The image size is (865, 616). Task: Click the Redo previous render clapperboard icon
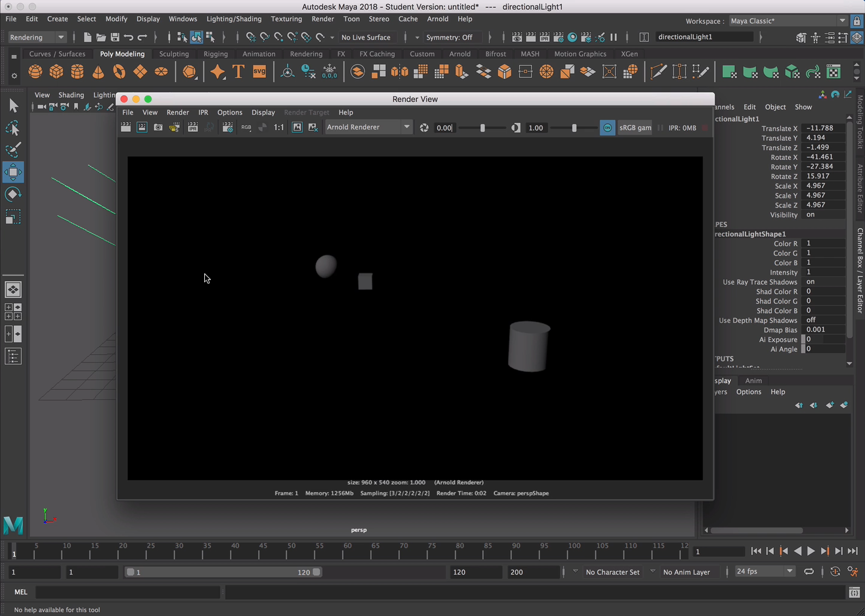pyautogui.click(x=126, y=128)
